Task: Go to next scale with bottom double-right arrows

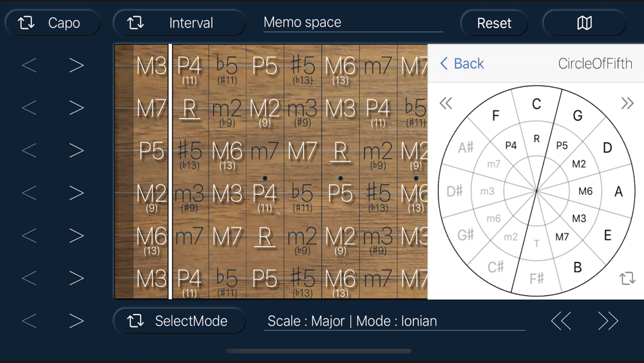Action: 608,320
